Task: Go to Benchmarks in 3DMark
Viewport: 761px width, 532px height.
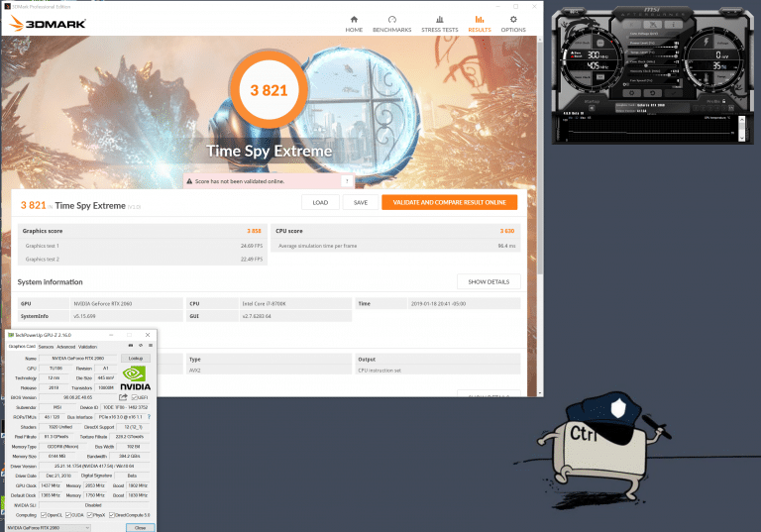Action: point(392,24)
